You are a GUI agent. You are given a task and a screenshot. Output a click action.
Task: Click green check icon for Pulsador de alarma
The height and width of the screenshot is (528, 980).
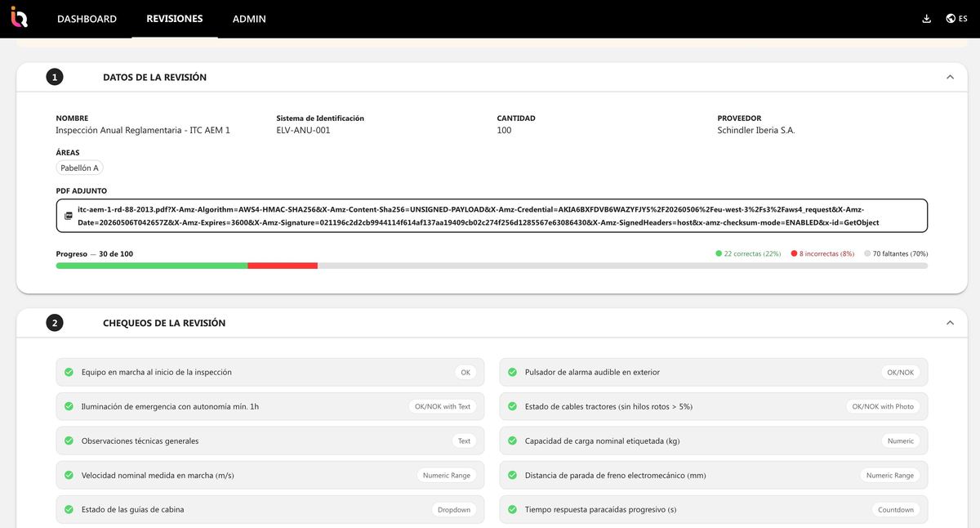click(x=512, y=373)
